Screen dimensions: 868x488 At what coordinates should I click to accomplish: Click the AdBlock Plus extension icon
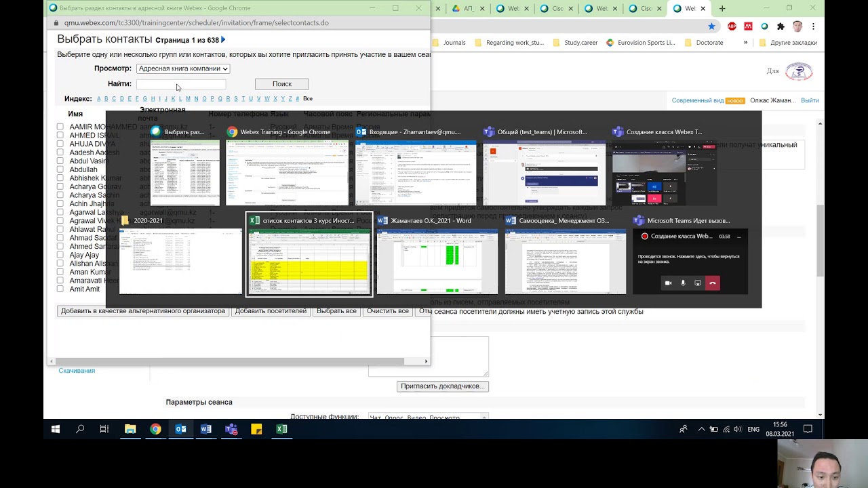click(x=732, y=26)
